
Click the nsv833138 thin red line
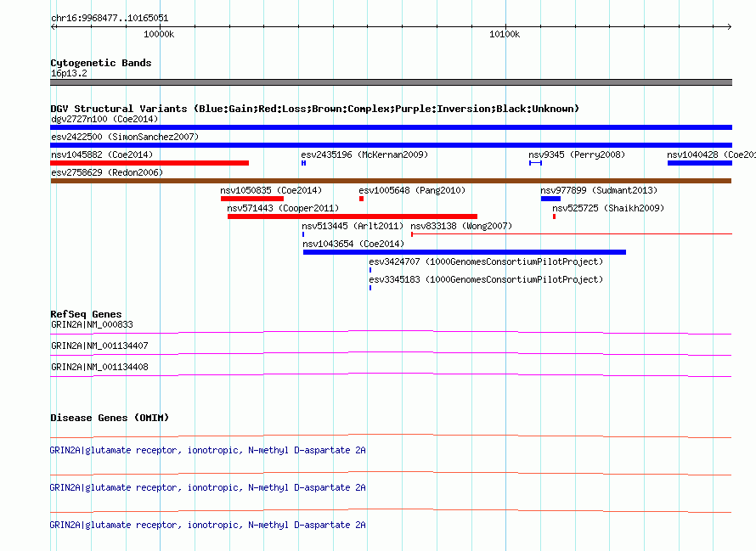pos(572,234)
